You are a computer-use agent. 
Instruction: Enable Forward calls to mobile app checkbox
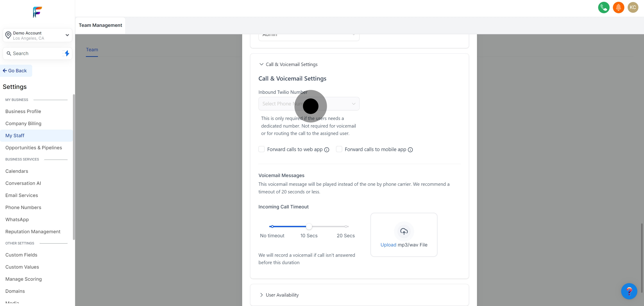coord(339,149)
